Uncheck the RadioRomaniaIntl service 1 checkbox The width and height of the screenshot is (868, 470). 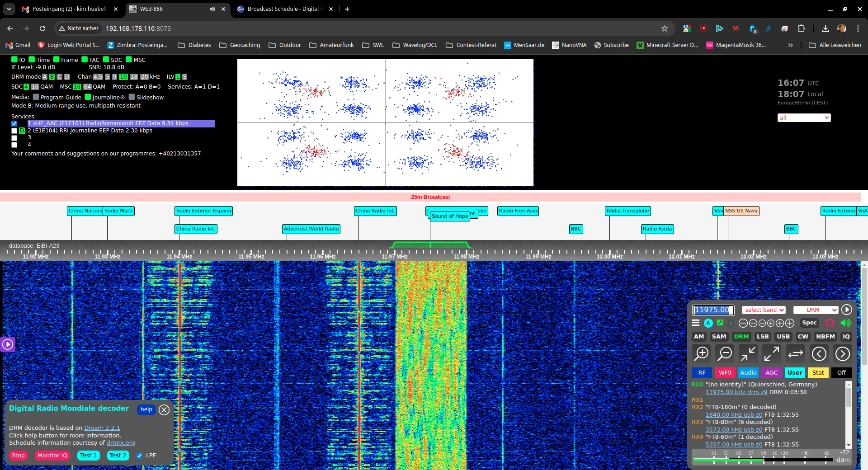tap(14, 123)
